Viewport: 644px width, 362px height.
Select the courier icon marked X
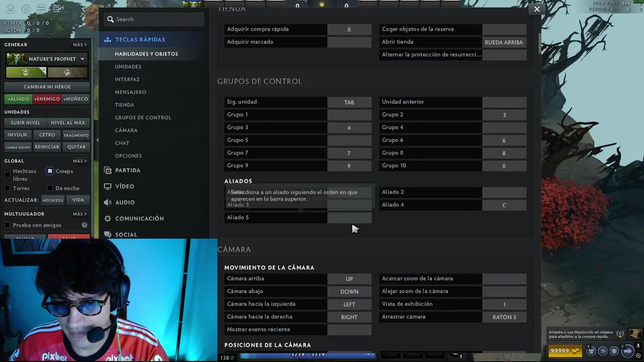592,351
